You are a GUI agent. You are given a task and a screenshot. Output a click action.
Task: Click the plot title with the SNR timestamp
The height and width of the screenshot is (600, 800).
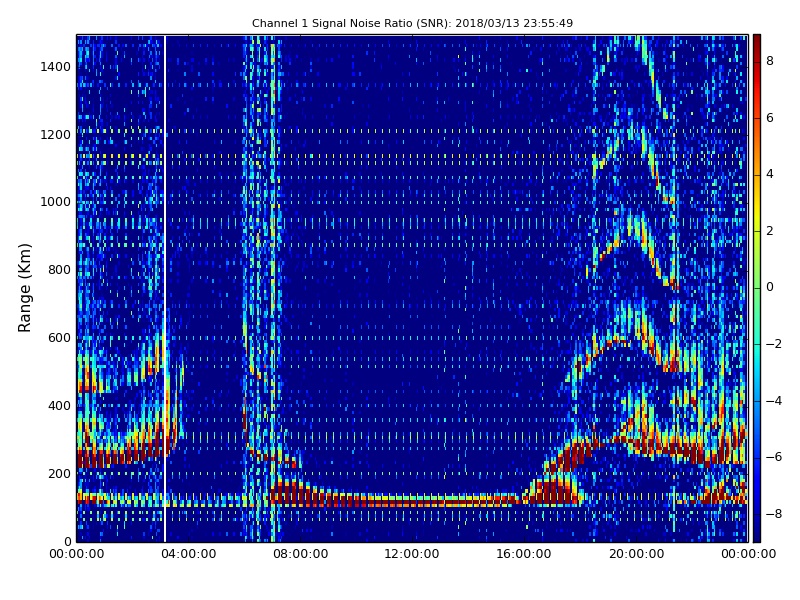tap(412, 23)
